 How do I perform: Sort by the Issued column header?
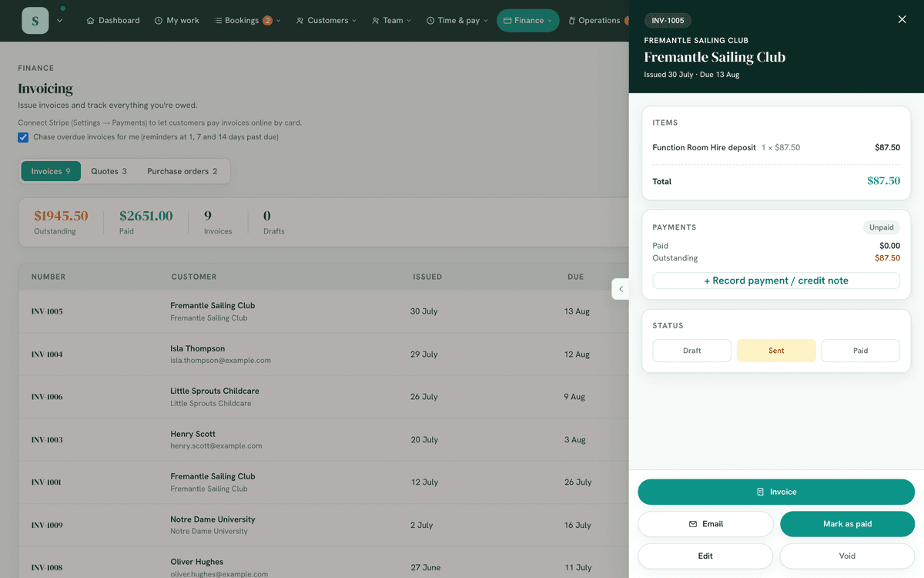(427, 277)
